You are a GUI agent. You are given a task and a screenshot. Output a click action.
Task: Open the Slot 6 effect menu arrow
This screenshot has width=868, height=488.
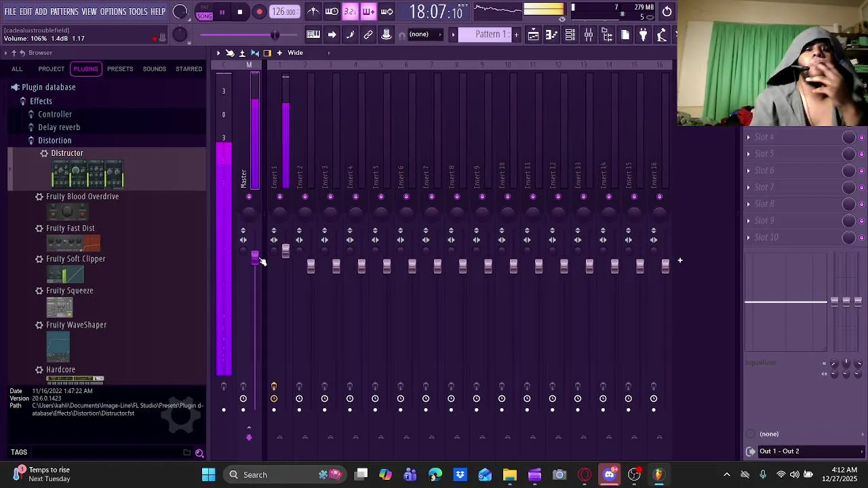pos(749,171)
